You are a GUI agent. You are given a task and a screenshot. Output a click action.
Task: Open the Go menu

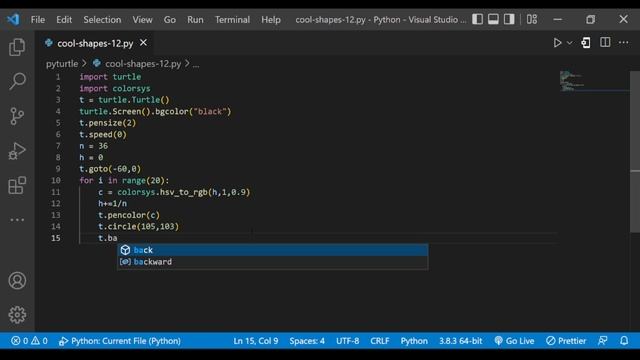point(169,20)
